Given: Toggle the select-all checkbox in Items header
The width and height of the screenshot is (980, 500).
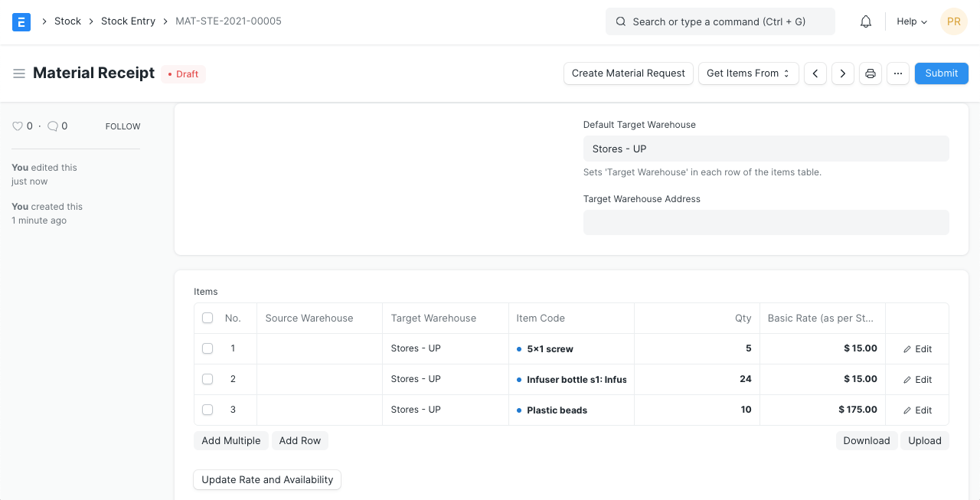Looking at the screenshot, I should [x=207, y=318].
